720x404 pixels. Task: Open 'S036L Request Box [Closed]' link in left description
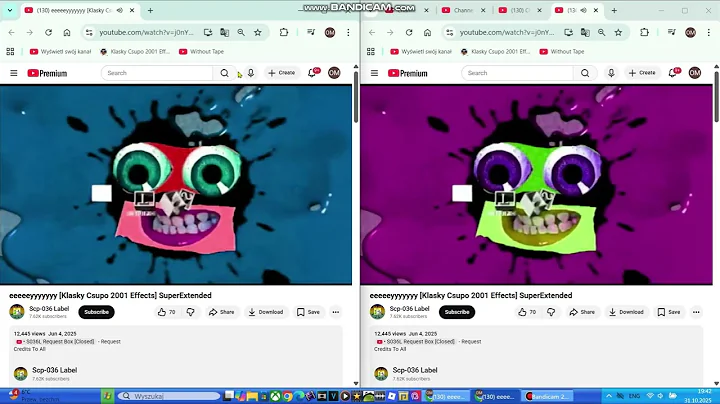[x=56, y=342]
